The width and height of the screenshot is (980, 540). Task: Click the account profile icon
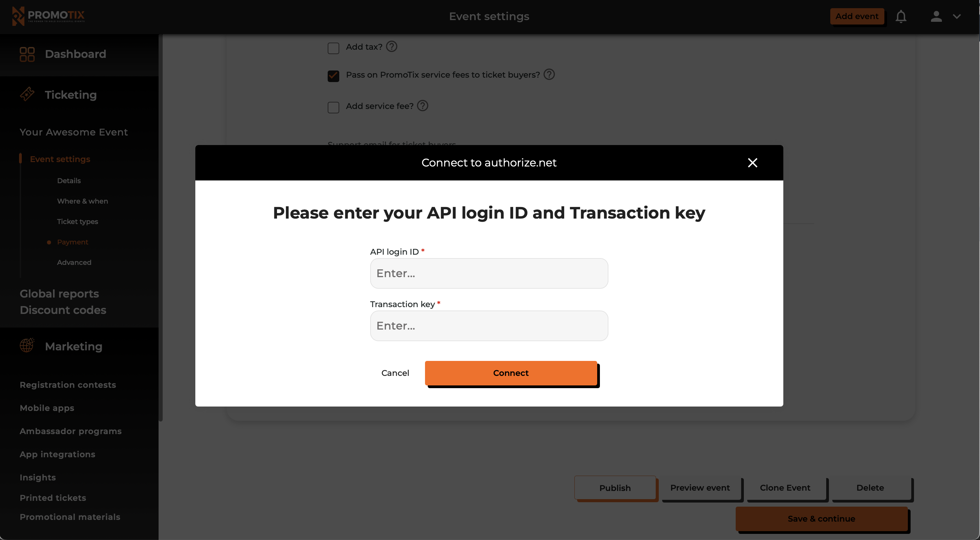pos(936,16)
